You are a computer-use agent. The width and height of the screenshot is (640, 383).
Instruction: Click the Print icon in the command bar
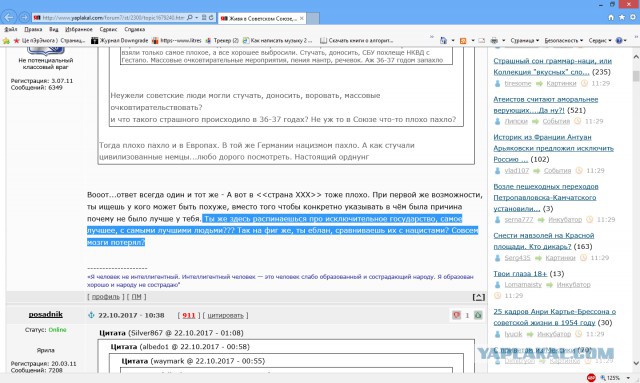(x=494, y=40)
